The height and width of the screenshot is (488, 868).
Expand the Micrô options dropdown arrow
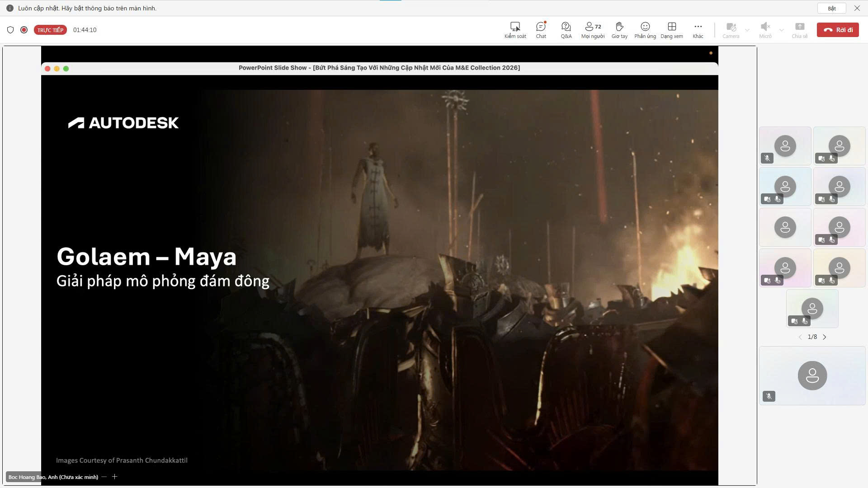pos(782,30)
